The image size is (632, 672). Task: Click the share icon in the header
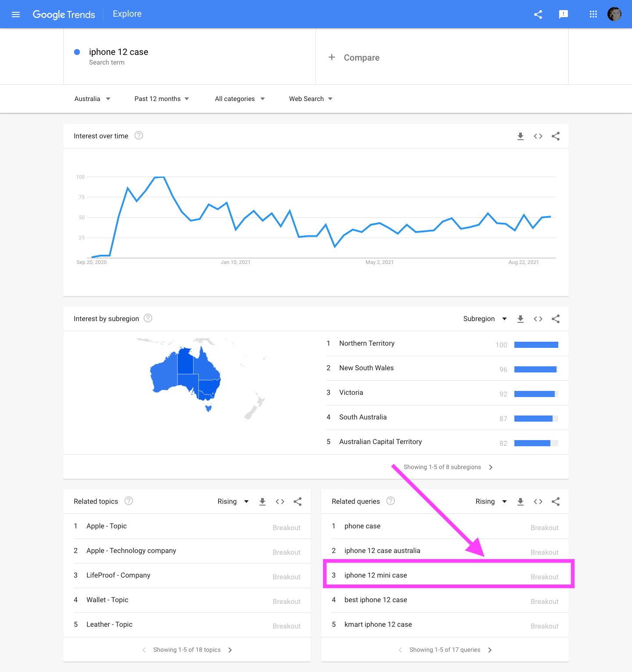[x=538, y=14]
